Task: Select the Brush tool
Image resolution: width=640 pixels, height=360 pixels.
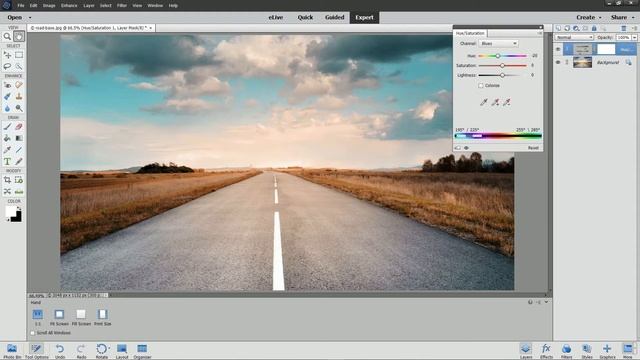Action: 7,127
